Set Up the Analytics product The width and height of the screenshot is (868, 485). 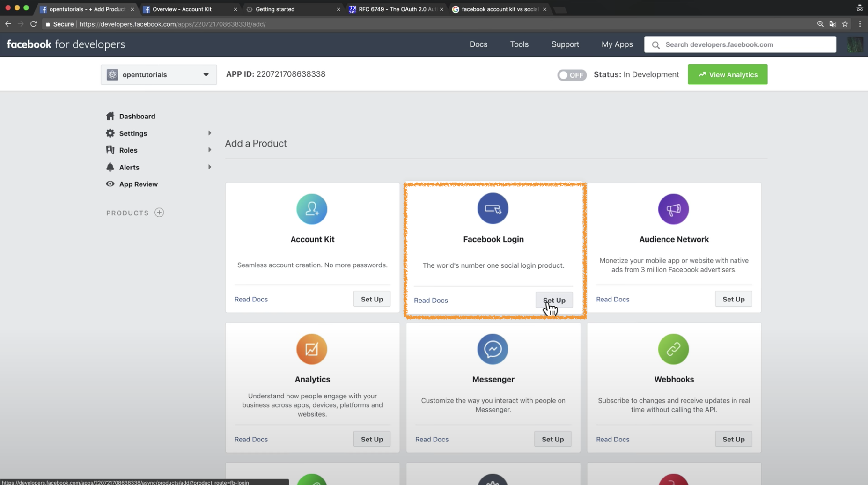[x=372, y=439]
